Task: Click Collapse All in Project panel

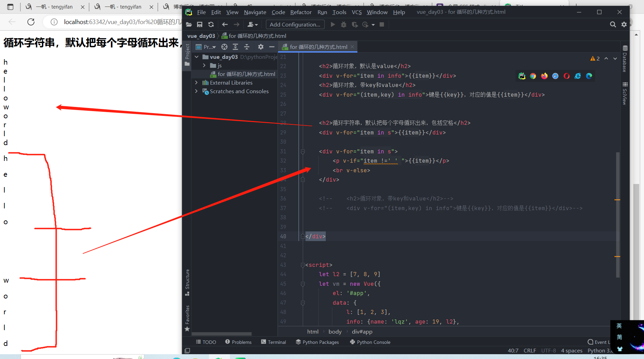Action: coord(247,47)
